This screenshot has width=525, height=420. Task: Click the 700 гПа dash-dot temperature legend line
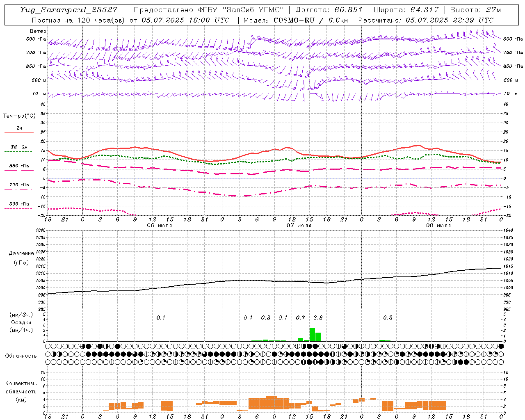(18, 189)
